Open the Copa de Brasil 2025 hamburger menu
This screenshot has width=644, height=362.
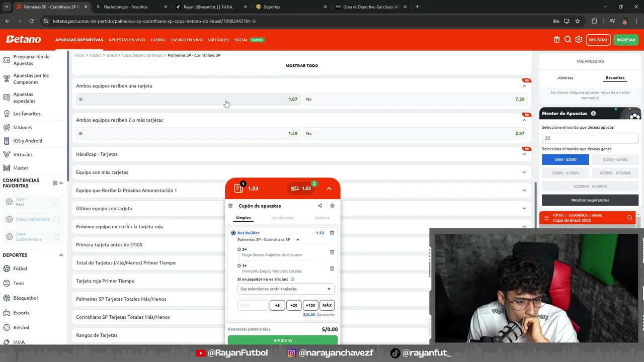[546, 218]
